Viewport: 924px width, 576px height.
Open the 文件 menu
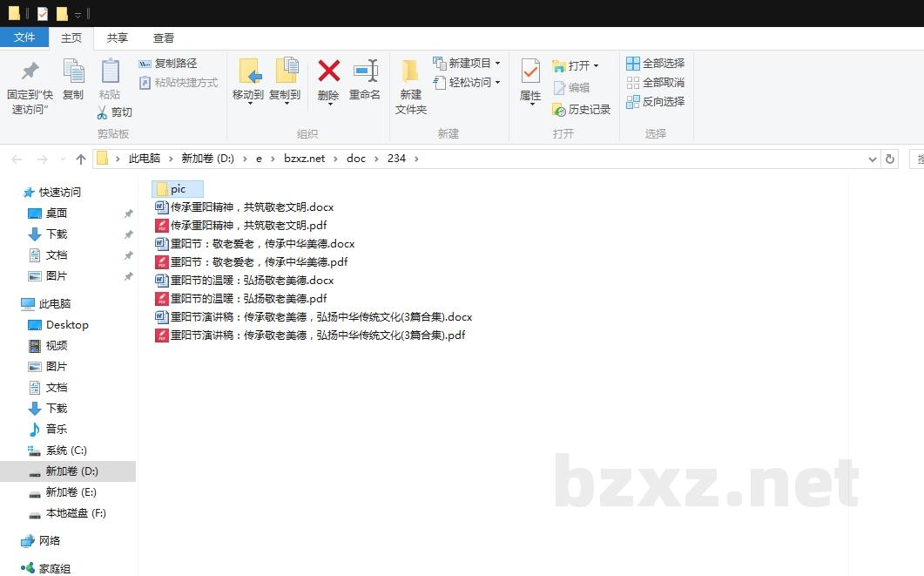(x=25, y=37)
